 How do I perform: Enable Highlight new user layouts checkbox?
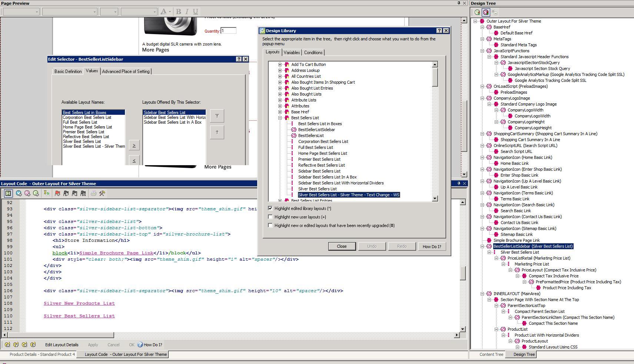tap(270, 217)
